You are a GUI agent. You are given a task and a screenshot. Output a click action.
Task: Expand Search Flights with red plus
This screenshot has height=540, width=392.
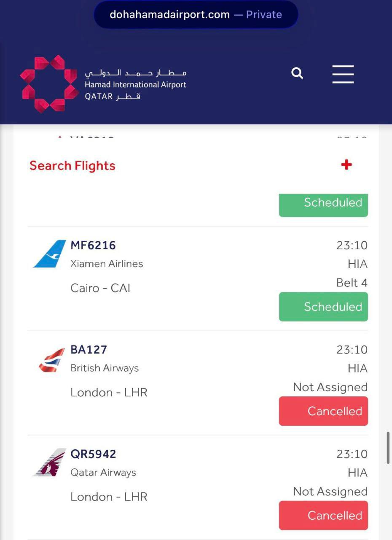click(346, 165)
